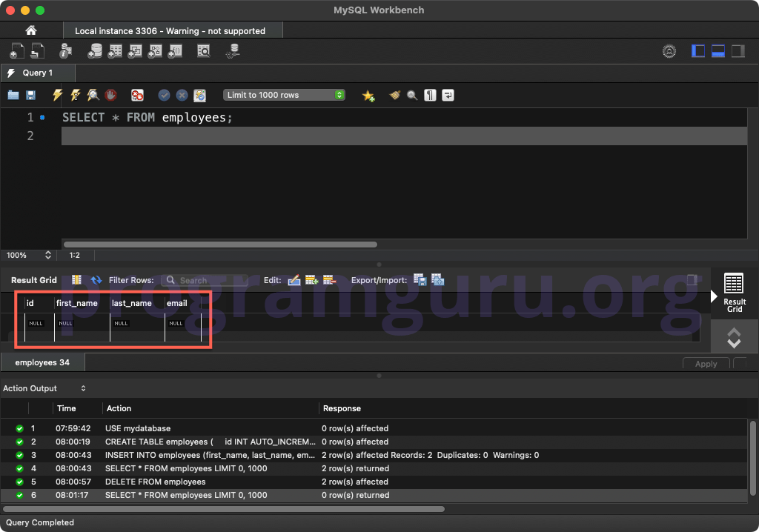
Task: Toggle invisible characters display
Action: pyautogui.click(x=430, y=95)
